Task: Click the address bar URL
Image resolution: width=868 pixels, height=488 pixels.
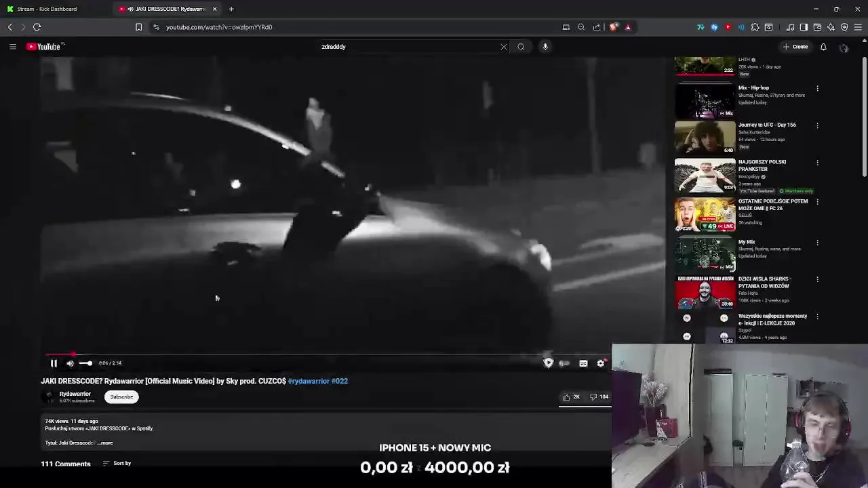Action: click(x=219, y=27)
